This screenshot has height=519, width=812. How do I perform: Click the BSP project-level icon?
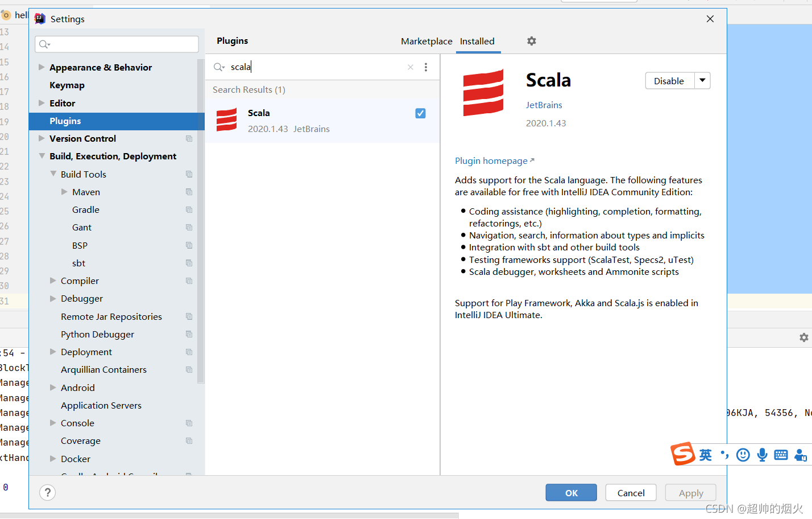pos(189,245)
